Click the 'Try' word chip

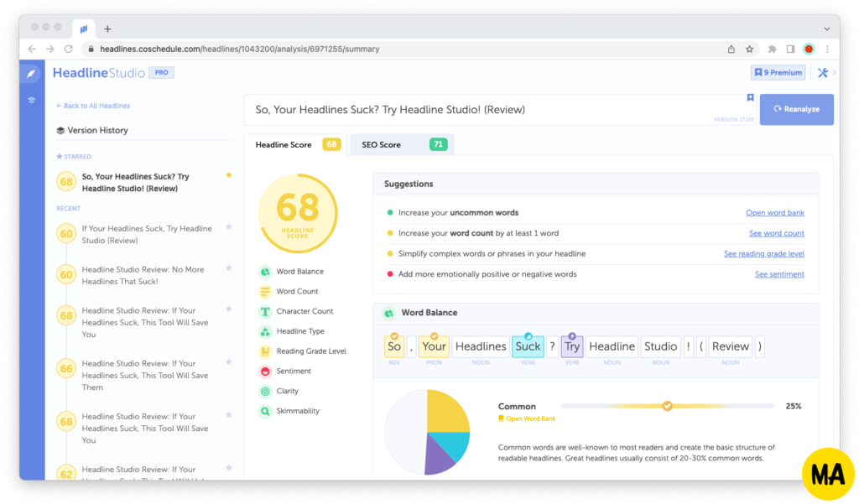(x=572, y=346)
